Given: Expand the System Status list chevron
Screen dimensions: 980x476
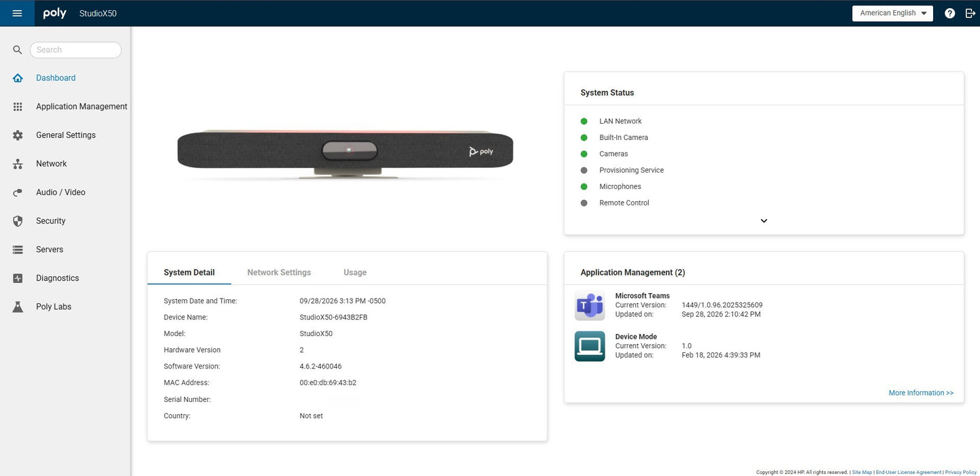Looking at the screenshot, I should pos(764,221).
